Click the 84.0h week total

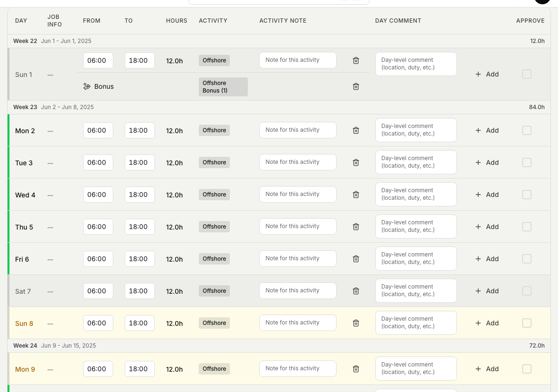537,107
